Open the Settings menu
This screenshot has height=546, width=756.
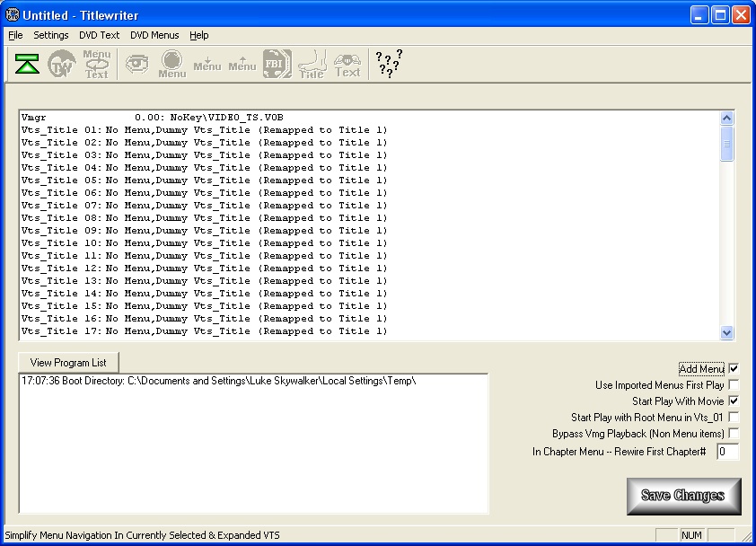51,35
